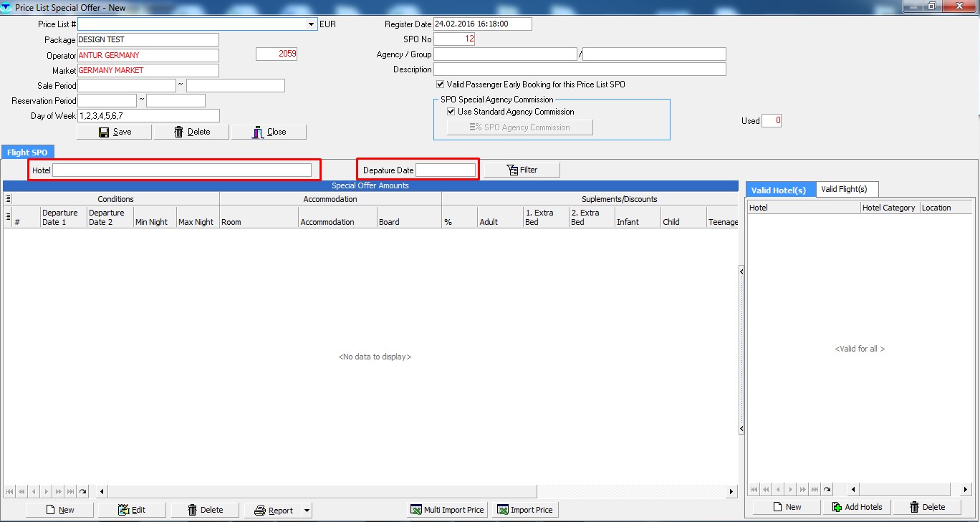
Task: Click into the Hotel filter field
Action: pos(182,170)
